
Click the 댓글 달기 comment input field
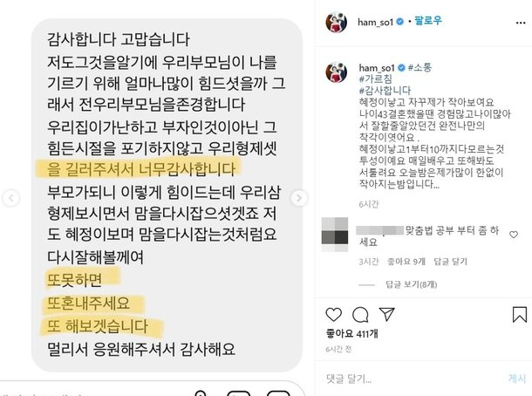413,379
